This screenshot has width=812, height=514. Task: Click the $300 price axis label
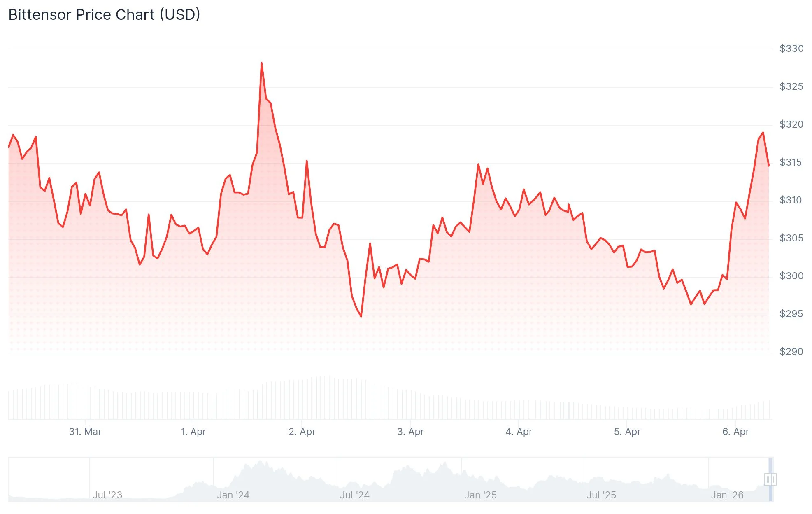pos(791,276)
